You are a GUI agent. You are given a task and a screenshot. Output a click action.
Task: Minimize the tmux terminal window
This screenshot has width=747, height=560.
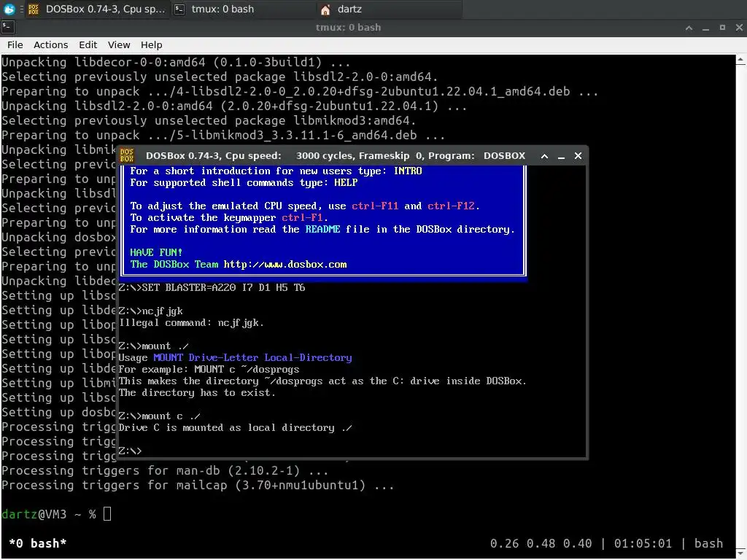(x=705, y=28)
